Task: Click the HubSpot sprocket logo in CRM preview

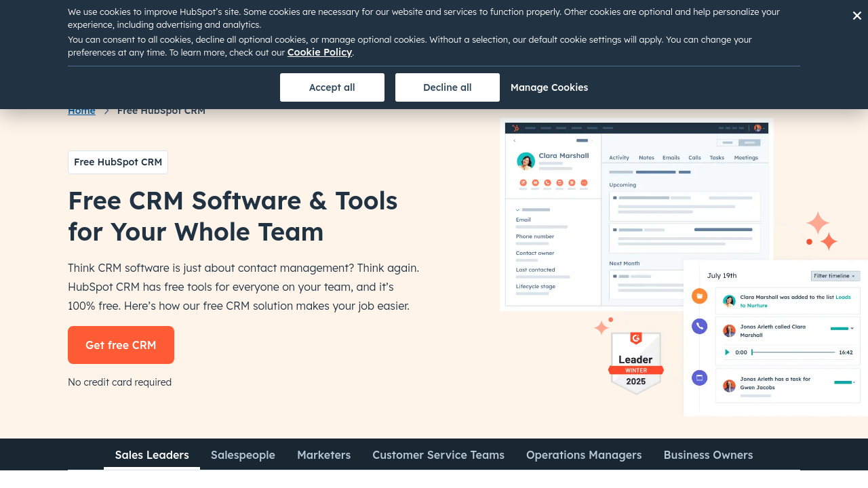Action: tap(515, 128)
